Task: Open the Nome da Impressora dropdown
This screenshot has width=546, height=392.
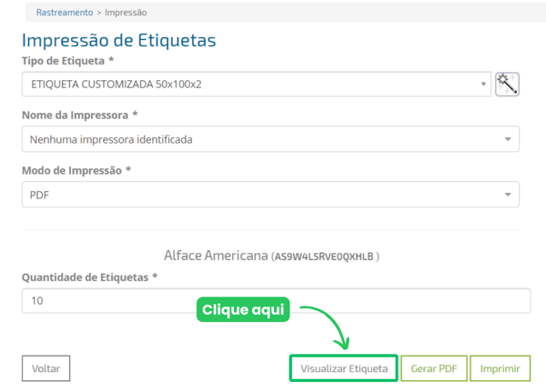Action: click(270, 139)
